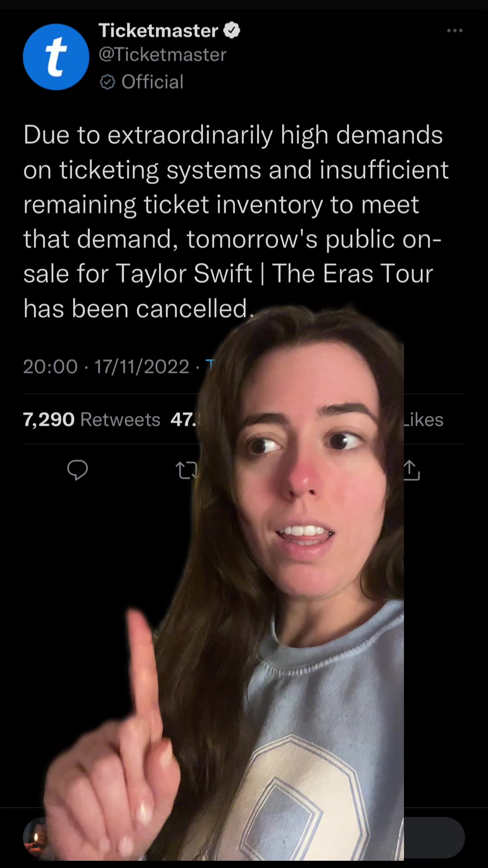Screen dimensions: 488x868
Task: Open the Ticketmaster profile avatar
Action: coord(56,57)
